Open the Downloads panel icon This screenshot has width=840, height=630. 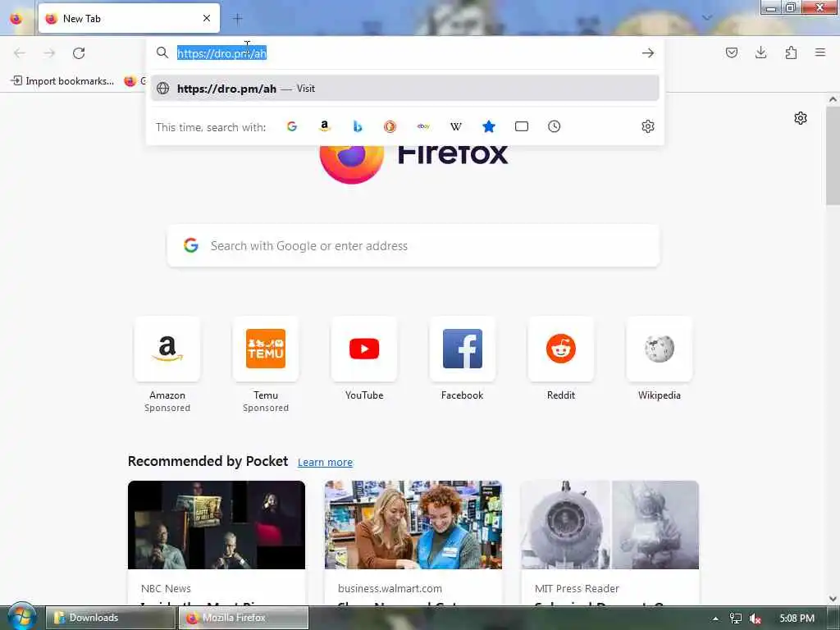pos(760,52)
